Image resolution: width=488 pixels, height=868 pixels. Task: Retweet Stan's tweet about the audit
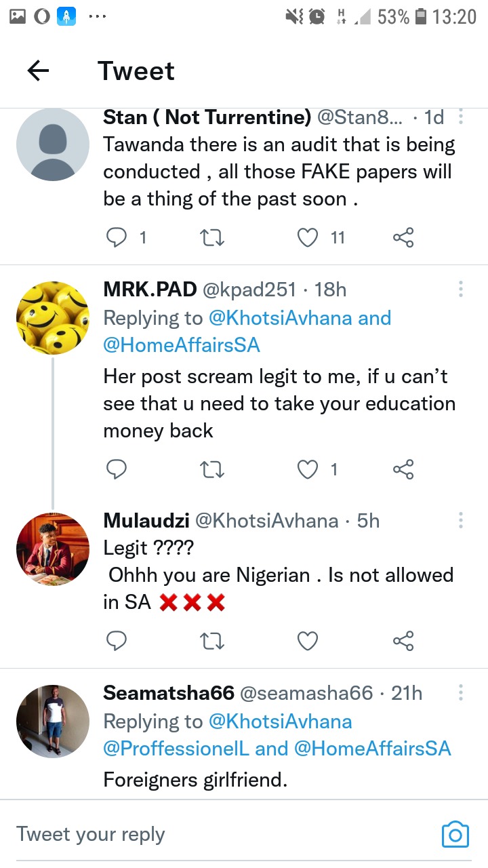[213, 237]
